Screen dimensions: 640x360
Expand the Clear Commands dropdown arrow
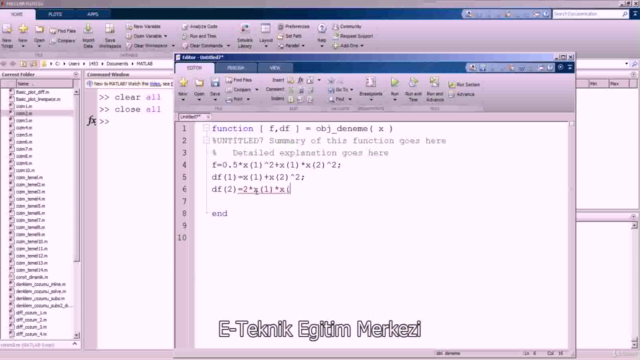pos(228,46)
